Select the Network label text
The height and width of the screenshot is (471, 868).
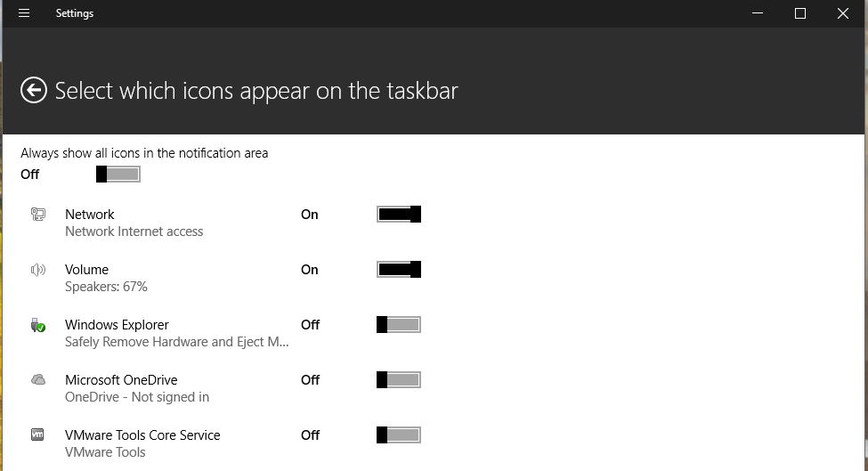tap(90, 215)
